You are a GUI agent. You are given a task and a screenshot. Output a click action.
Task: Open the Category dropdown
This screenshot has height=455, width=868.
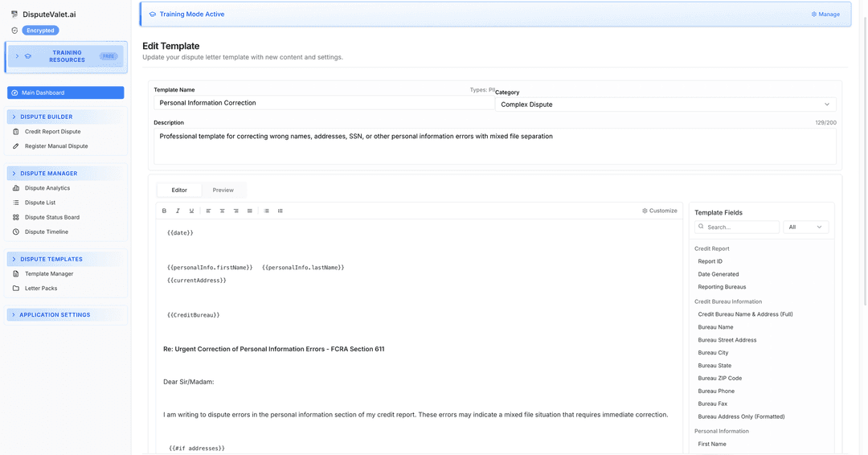pyautogui.click(x=665, y=105)
